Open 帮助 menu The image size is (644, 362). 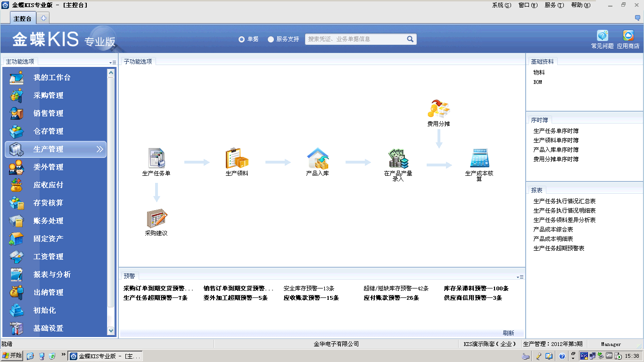580,5
